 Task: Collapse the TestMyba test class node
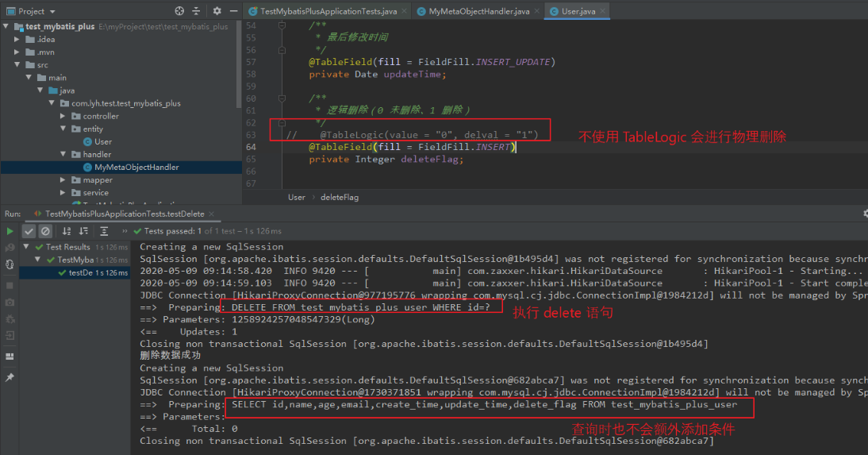[x=37, y=260]
